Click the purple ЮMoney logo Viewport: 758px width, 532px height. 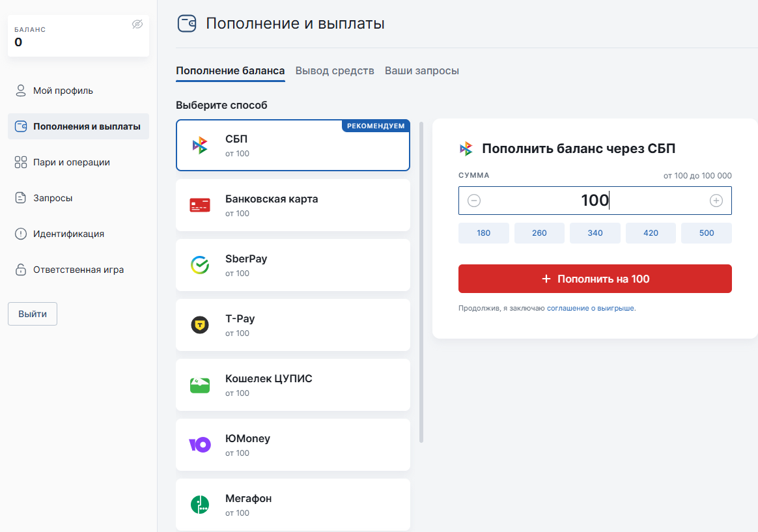200,445
